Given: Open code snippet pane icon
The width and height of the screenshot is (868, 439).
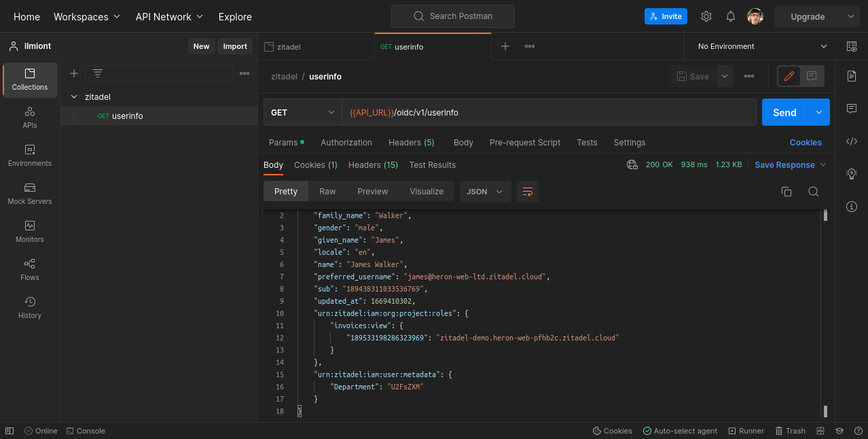Looking at the screenshot, I should tap(852, 141).
